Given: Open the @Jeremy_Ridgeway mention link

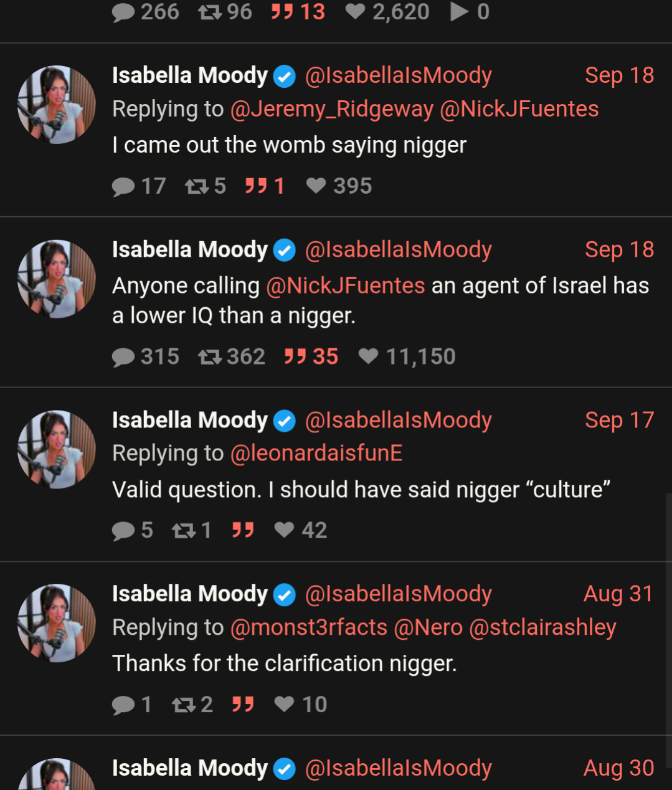Looking at the screenshot, I should 332,109.
